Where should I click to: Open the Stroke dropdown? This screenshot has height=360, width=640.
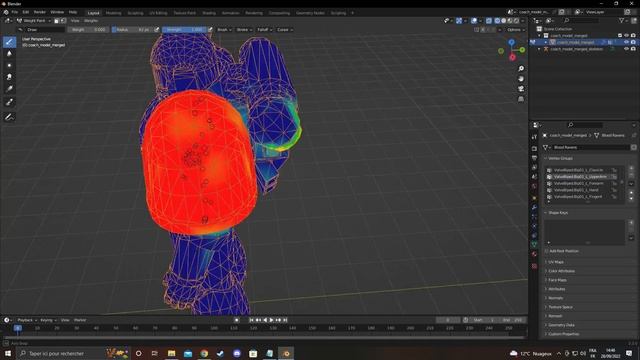(244, 30)
